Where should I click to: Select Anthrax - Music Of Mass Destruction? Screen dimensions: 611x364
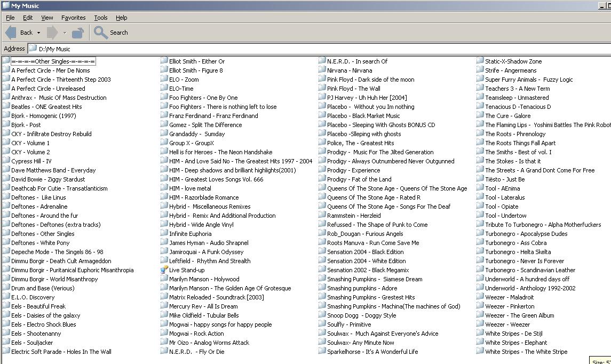click(59, 98)
